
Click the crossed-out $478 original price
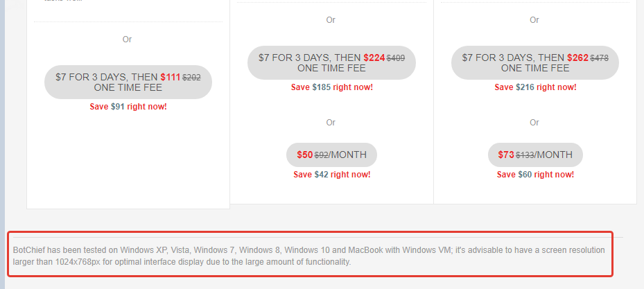tap(599, 58)
